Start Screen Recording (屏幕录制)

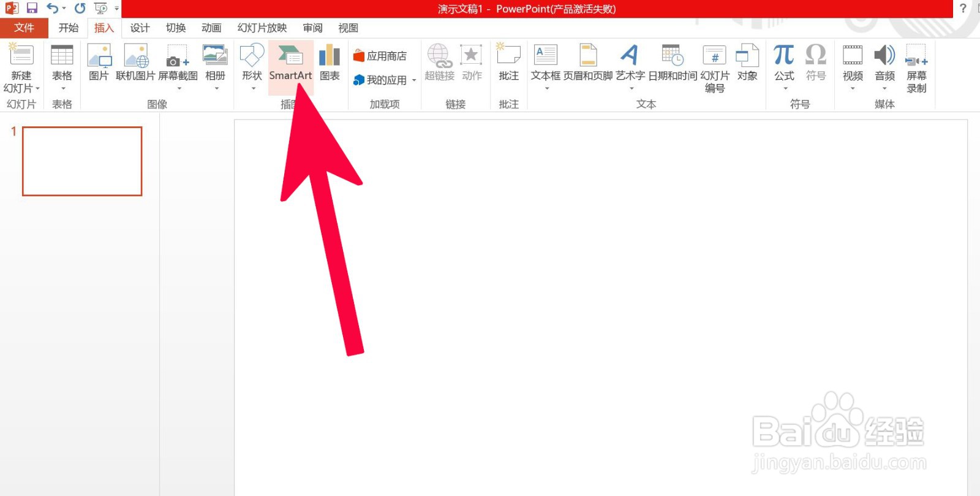(916, 55)
